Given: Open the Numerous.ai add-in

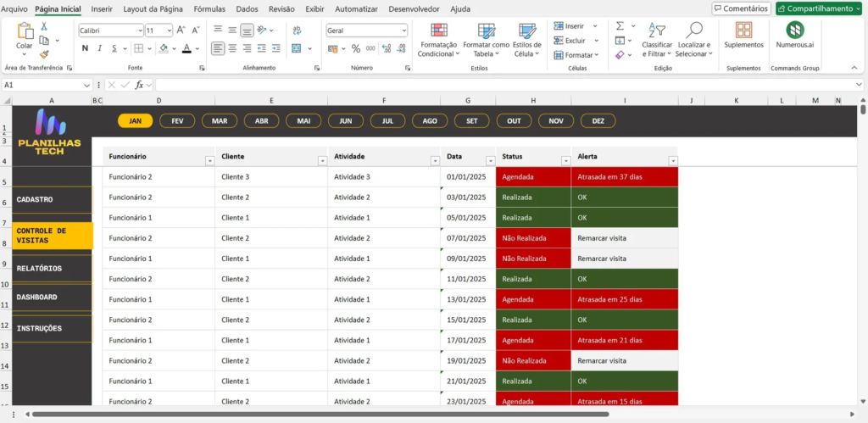Looking at the screenshot, I should coord(794,31).
